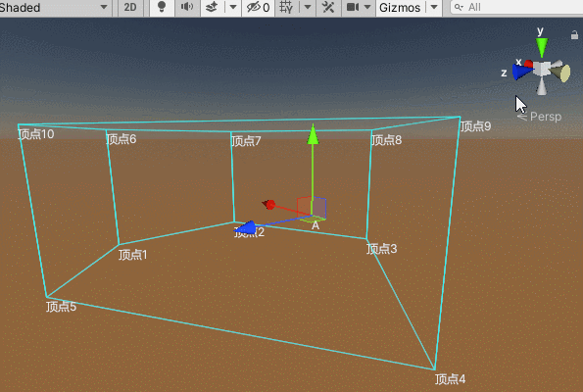Select the object labeled A
Image resolution: width=583 pixels, height=392 pixels.
pyautogui.click(x=316, y=225)
